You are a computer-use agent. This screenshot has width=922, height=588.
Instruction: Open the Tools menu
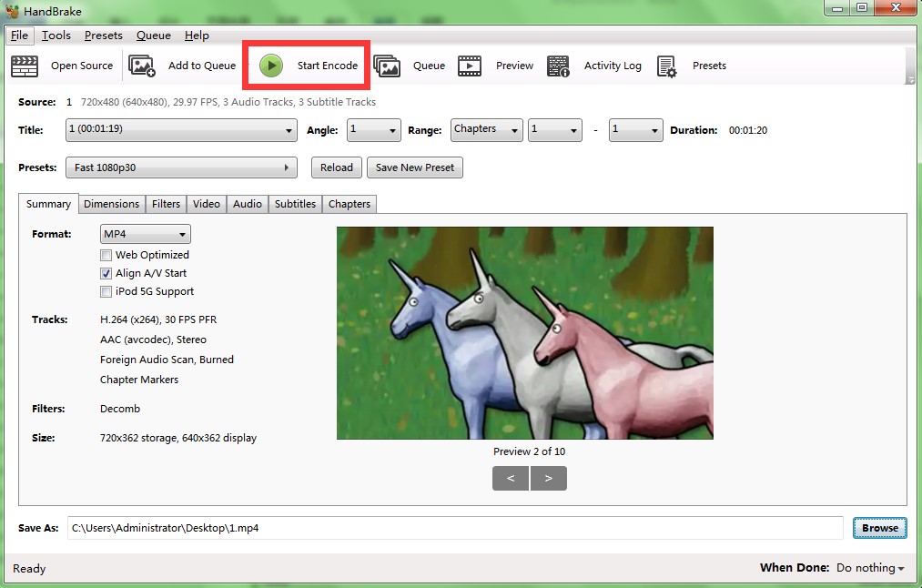click(x=56, y=35)
